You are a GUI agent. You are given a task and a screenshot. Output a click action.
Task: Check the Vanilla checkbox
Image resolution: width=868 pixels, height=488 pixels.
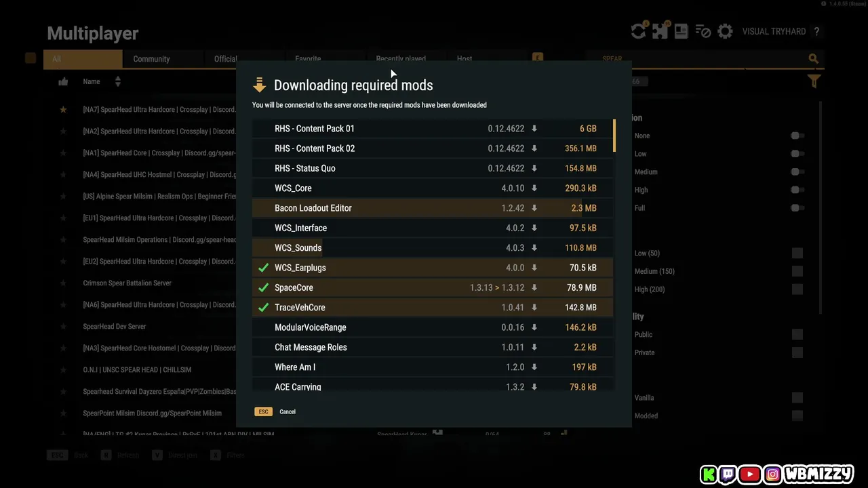tap(797, 398)
